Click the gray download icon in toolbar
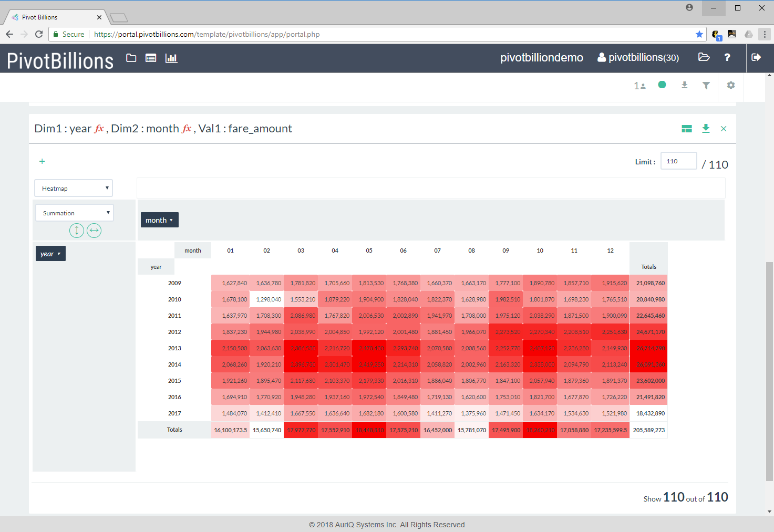774x532 pixels. coord(685,85)
